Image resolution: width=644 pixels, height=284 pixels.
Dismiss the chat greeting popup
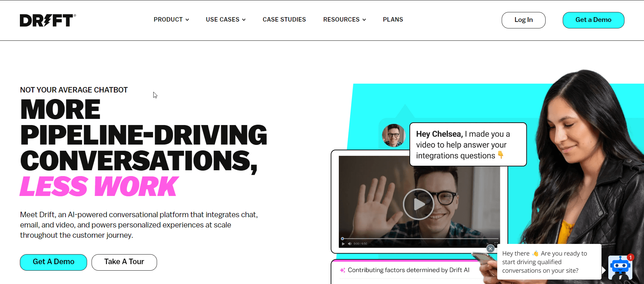(490, 248)
